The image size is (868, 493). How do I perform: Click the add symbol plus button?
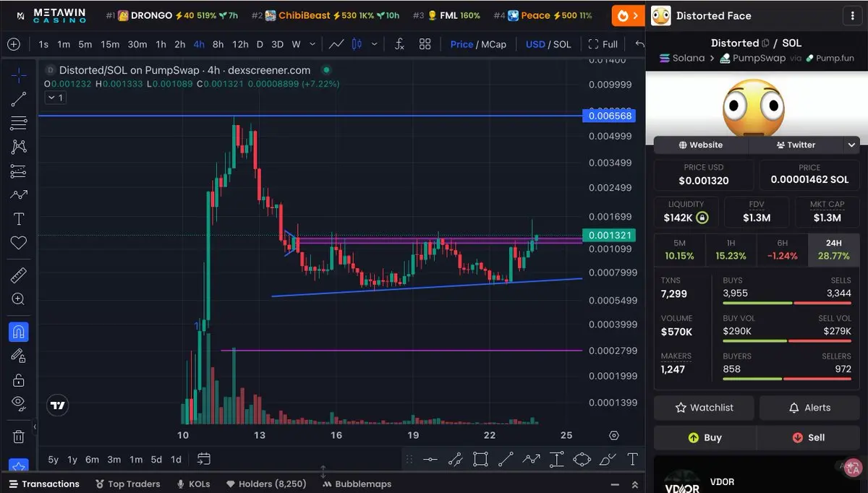[14, 44]
